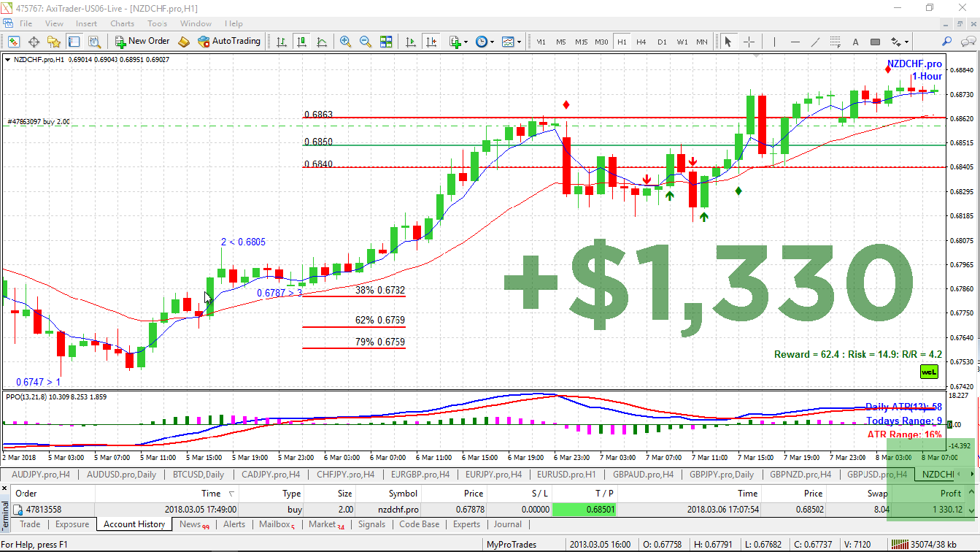Click the green T/P value 0.68501
Image resolution: width=980 pixels, height=552 pixels.
pos(584,510)
